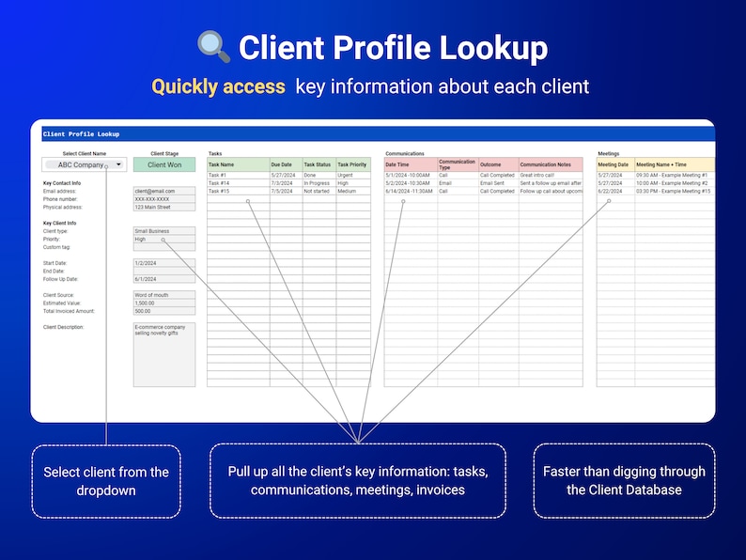
Task: Click the In Progress status cell
Action: [x=319, y=183]
